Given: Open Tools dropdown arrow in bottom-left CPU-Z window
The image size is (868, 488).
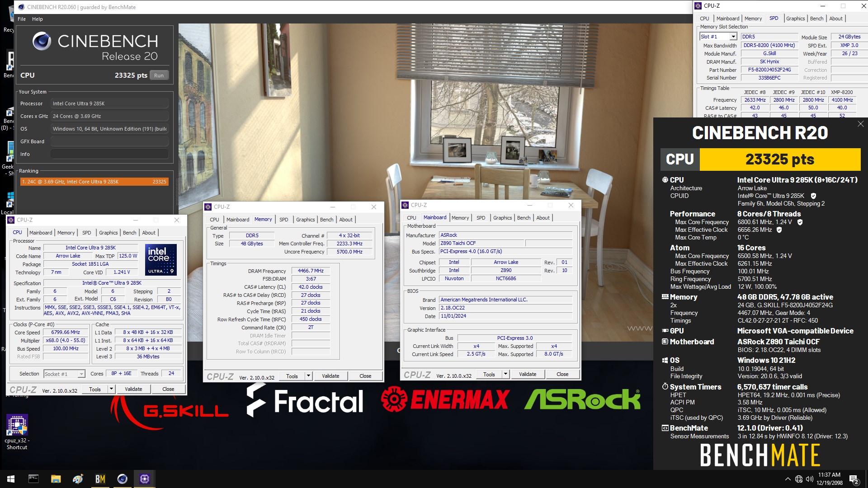Looking at the screenshot, I should (x=111, y=389).
